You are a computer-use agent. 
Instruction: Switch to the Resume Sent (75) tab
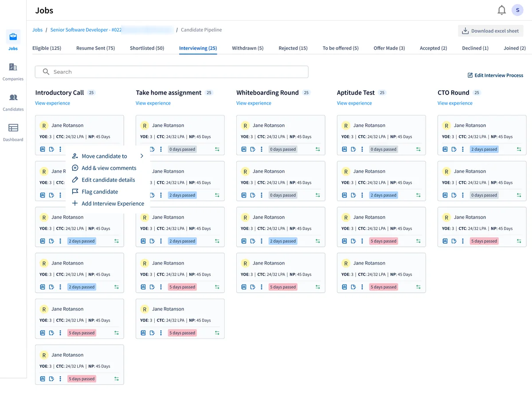(95, 48)
